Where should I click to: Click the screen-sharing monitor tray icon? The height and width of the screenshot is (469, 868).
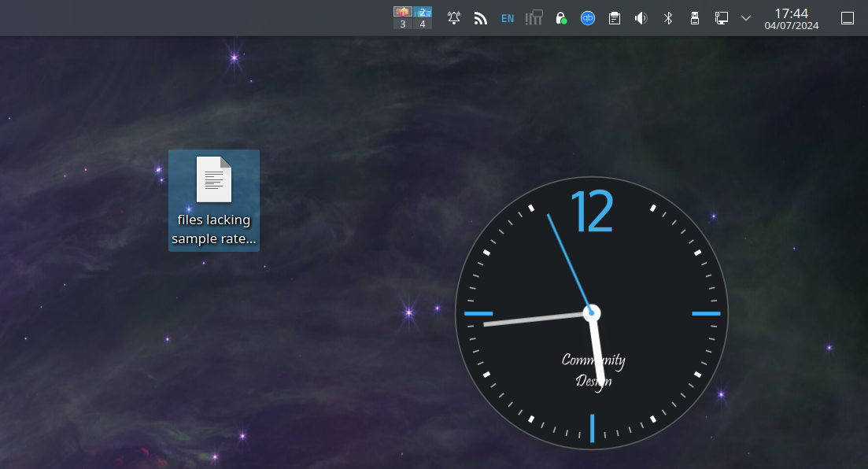pyautogui.click(x=721, y=17)
